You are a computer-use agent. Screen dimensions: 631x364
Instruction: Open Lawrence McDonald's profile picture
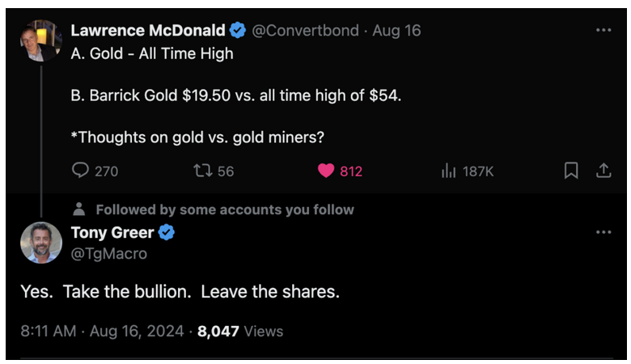(40, 40)
